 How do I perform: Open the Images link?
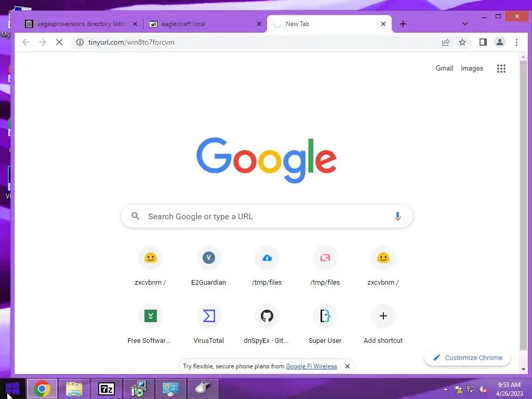point(472,68)
